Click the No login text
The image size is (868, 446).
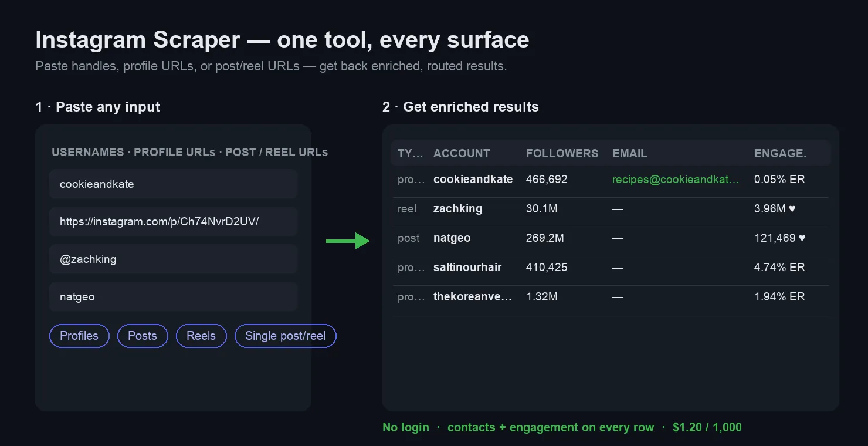point(406,427)
